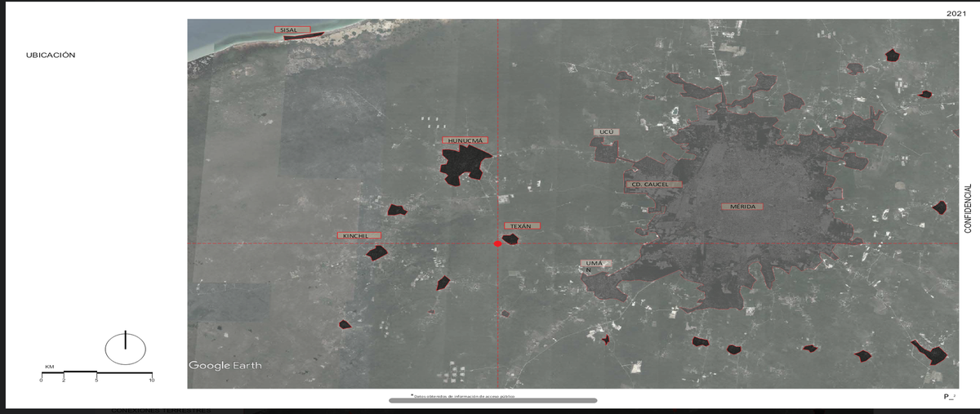Click the Google Earth logo watermark
The width and height of the screenshot is (980, 414).
pyautogui.click(x=225, y=365)
